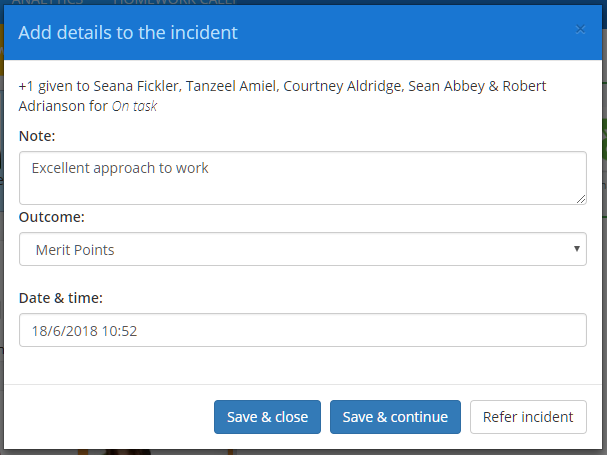607x455 pixels.
Task: Click the "Add details to the incident" title
Action: click(128, 32)
